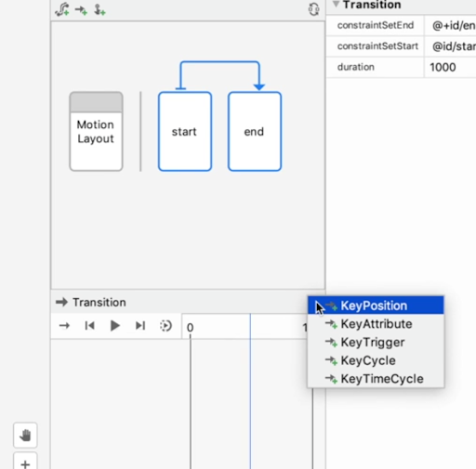Click the Create ConstraintSet icon
This screenshot has height=469, width=476.
click(62, 9)
